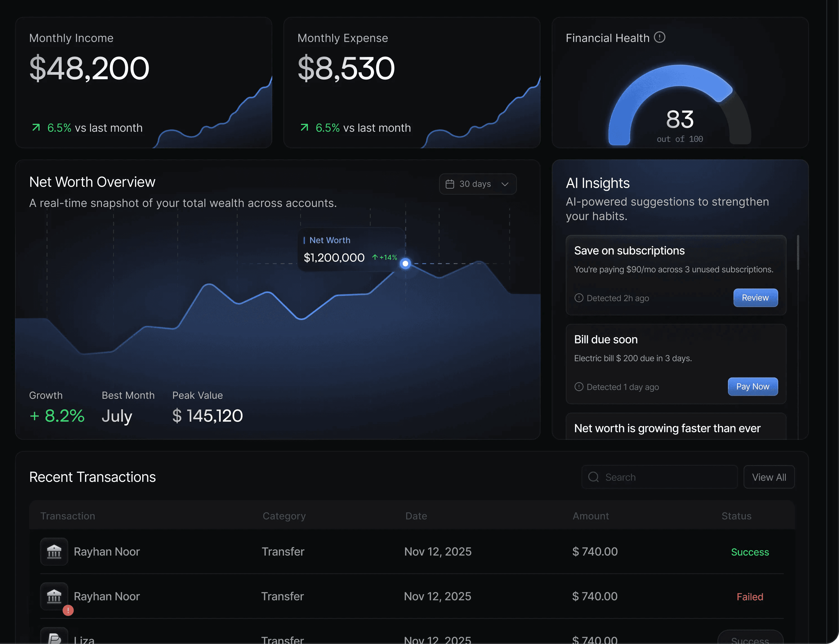Click the $8,530 monthly expense value
839x644 pixels.
pyautogui.click(x=346, y=68)
